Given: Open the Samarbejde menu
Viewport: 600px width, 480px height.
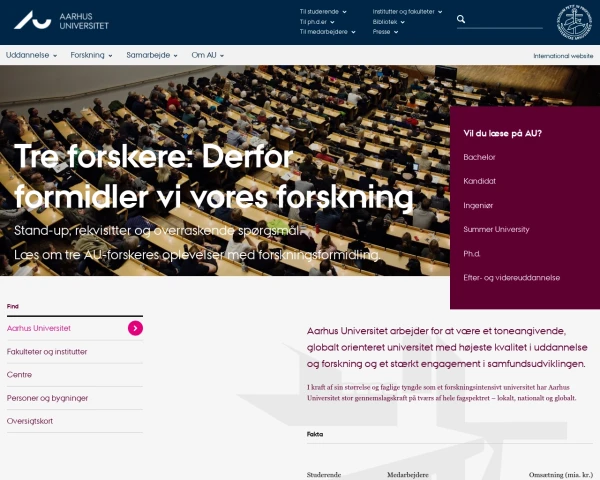Looking at the screenshot, I should point(152,55).
